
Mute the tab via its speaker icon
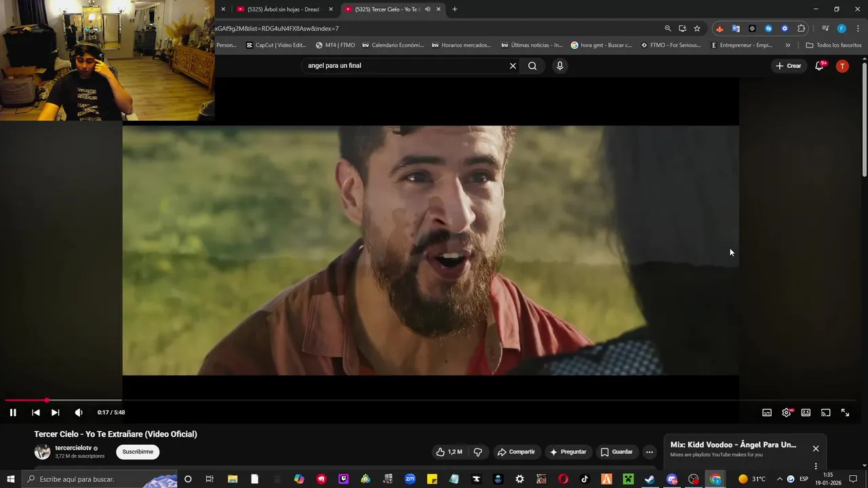(427, 9)
